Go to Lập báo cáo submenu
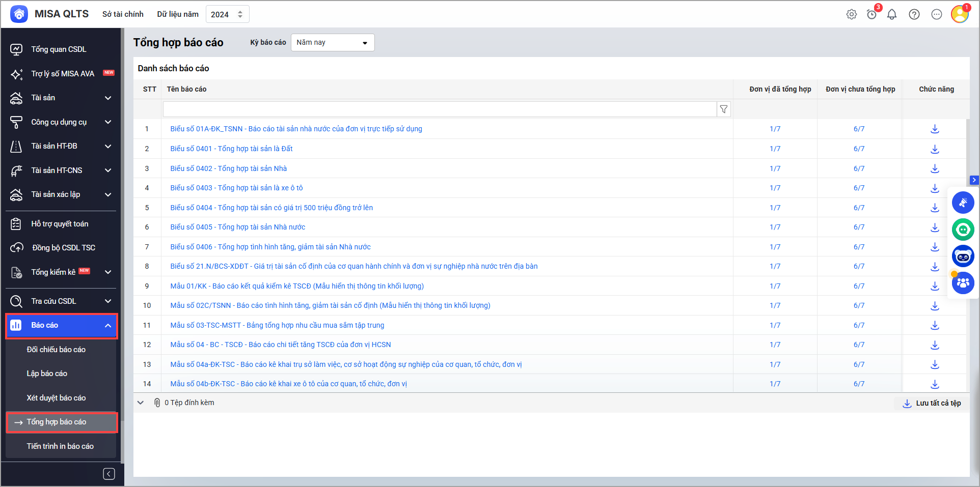980x487 pixels. 47,374
